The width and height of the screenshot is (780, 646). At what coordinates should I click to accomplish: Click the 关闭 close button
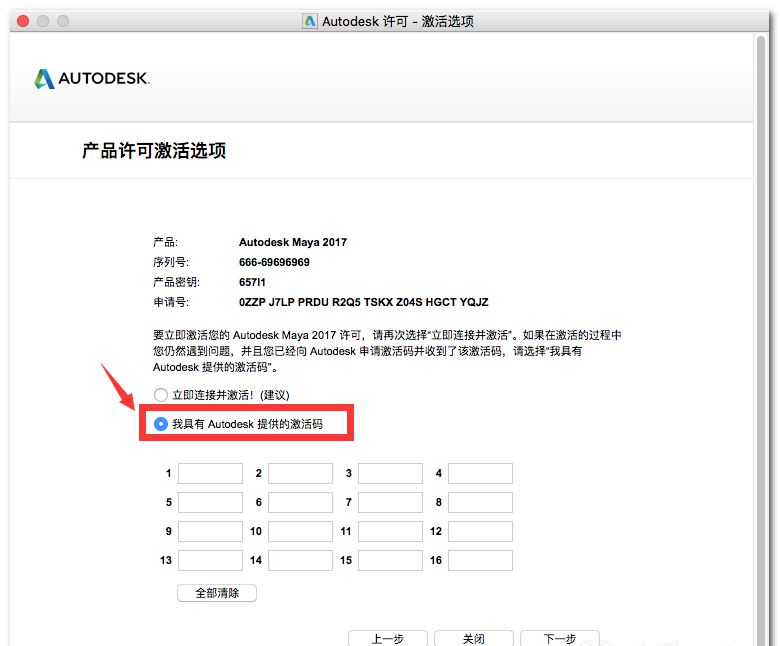[x=474, y=639]
